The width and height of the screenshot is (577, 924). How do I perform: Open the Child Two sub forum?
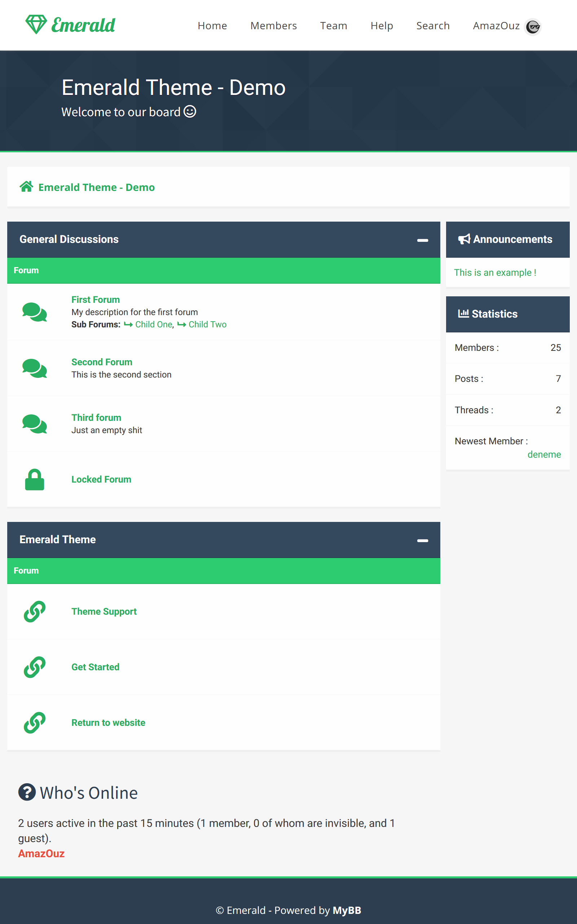coord(207,324)
